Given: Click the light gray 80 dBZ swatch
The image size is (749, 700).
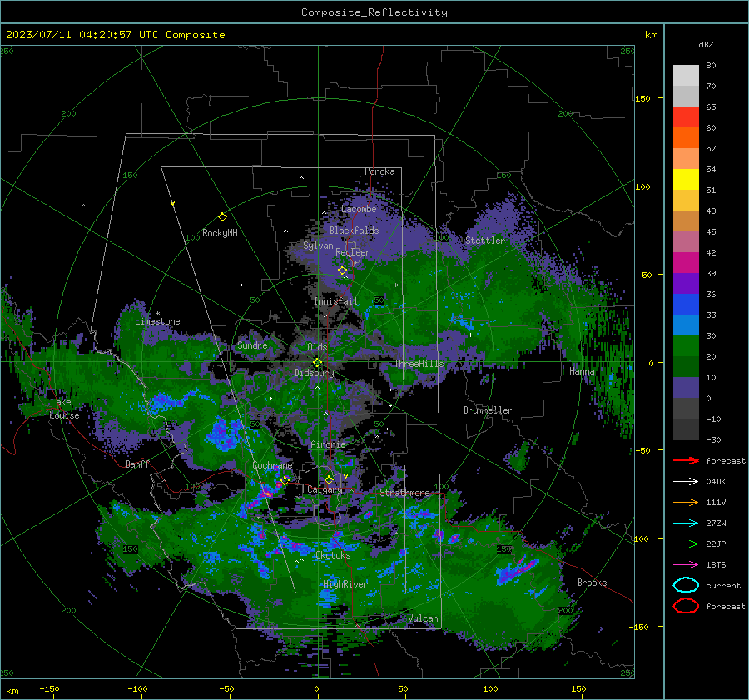Looking at the screenshot, I should click(x=686, y=75).
